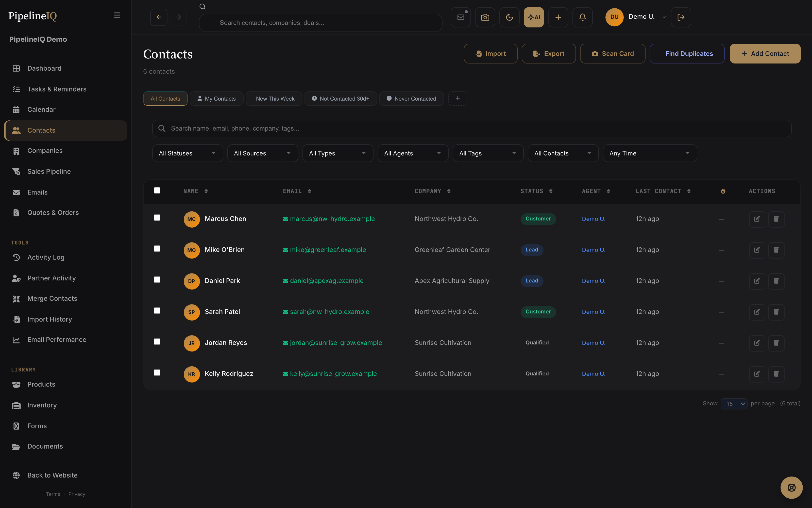Viewport: 812px width, 508px height.
Task: Delete the Kelly Rodriguez contact
Action: tap(776, 374)
